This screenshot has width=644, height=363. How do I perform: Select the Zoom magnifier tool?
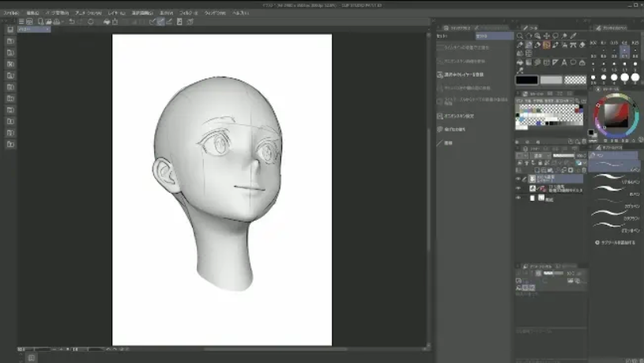(520, 36)
